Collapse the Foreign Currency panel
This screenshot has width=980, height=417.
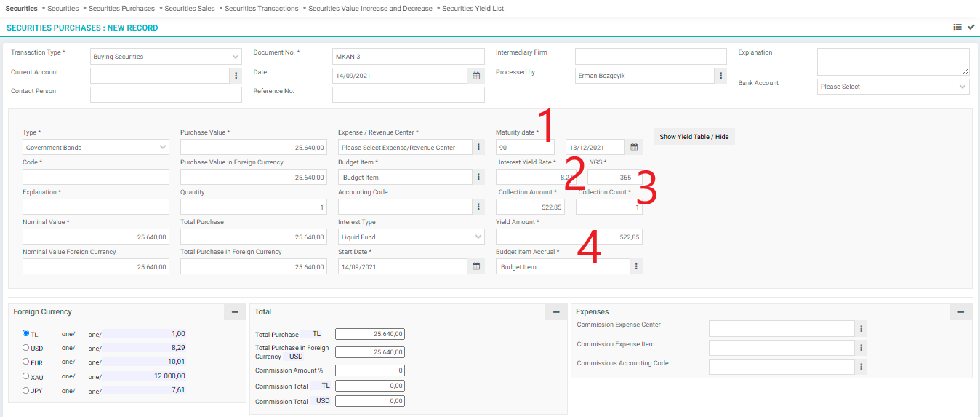tap(235, 312)
